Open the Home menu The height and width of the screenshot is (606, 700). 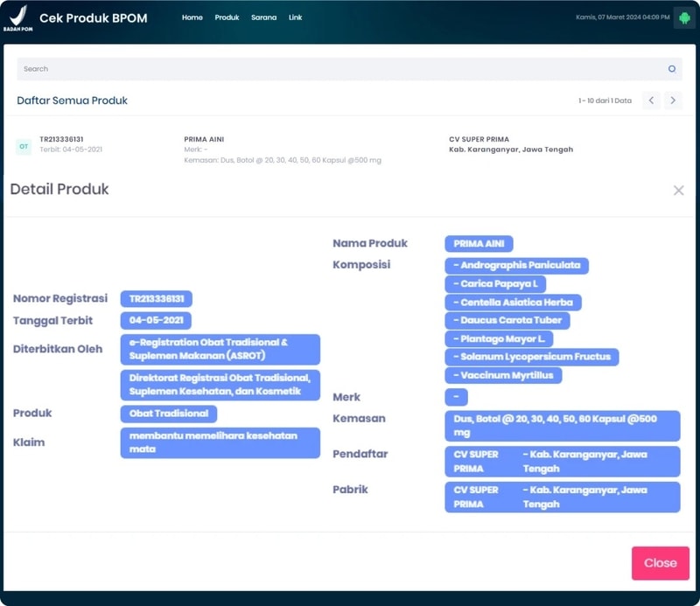[x=192, y=17]
